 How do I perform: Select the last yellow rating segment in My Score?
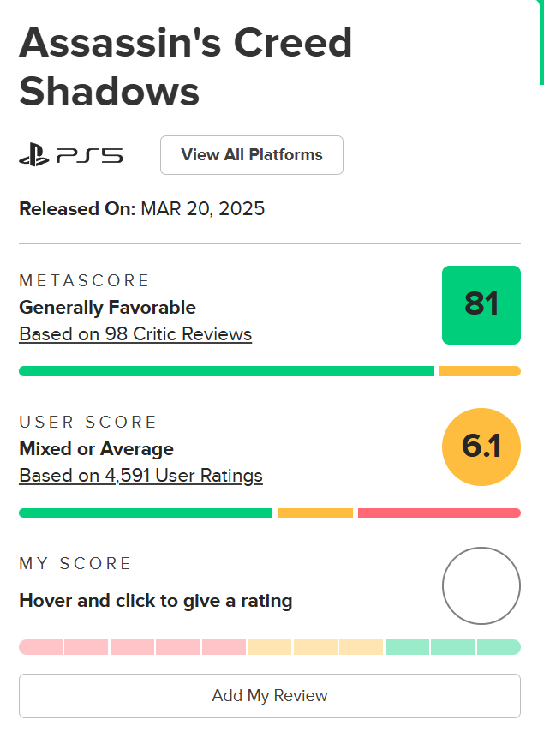pos(361,647)
